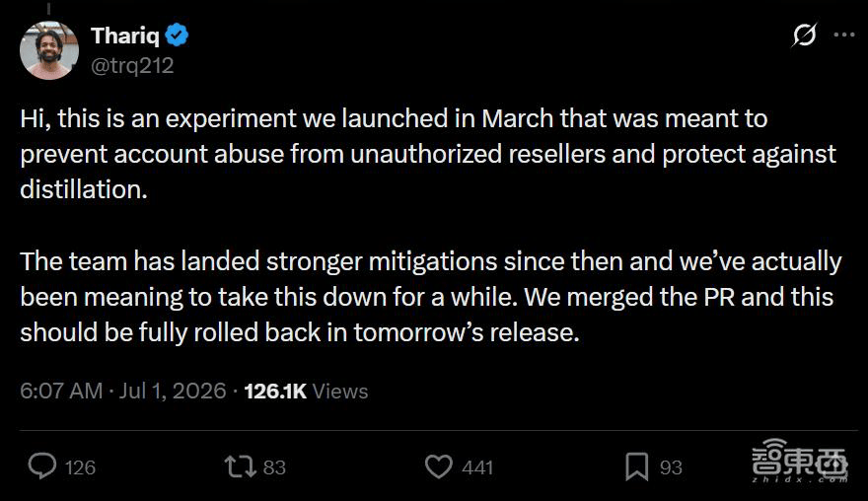Click the Grok slashed-circle icon

coord(804,35)
